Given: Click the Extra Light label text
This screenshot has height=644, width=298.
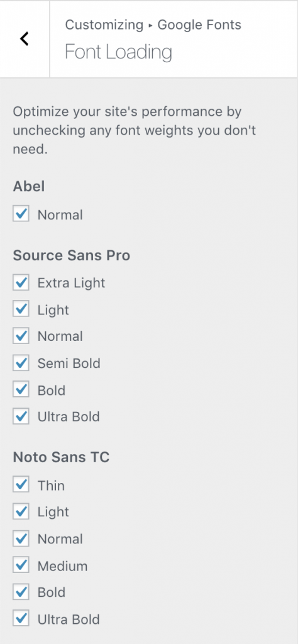Looking at the screenshot, I should [72, 283].
